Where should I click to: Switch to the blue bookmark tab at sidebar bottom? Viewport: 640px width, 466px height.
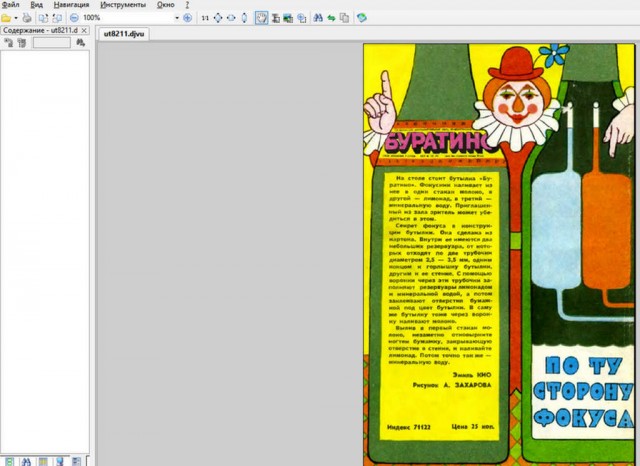pyautogui.click(x=60, y=462)
